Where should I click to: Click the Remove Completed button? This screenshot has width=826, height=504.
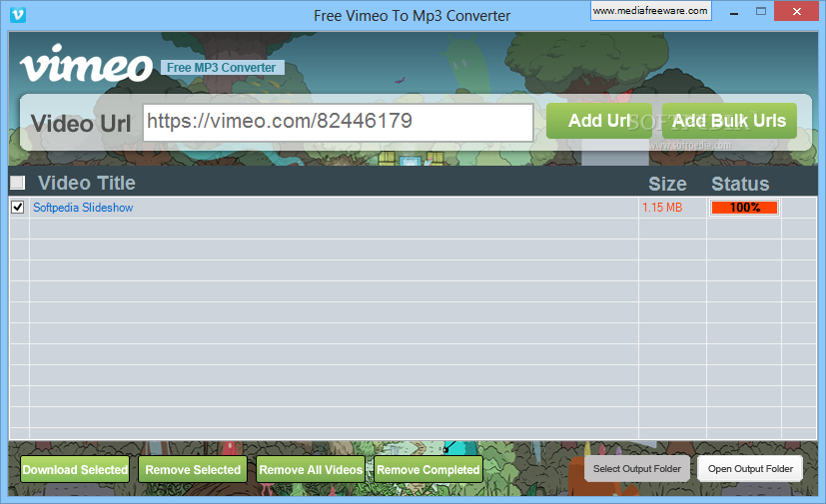click(x=428, y=469)
